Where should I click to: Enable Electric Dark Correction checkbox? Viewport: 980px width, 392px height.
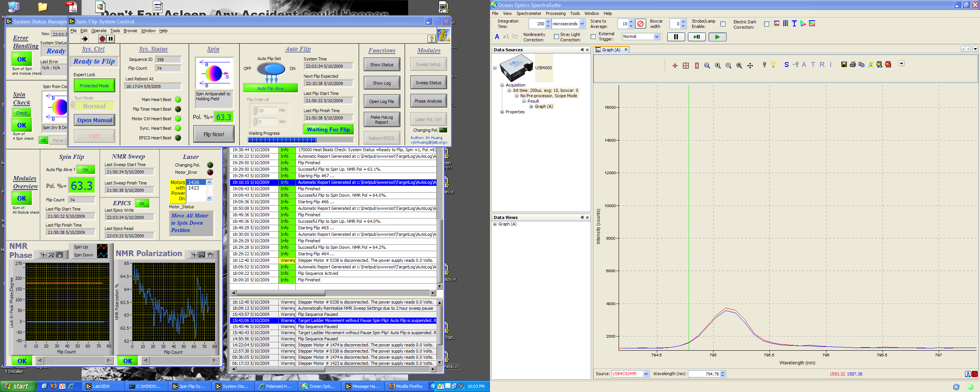(766, 24)
